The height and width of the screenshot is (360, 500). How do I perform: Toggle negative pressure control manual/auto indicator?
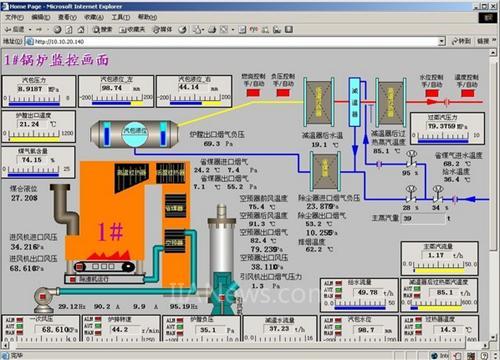pos(283,93)
